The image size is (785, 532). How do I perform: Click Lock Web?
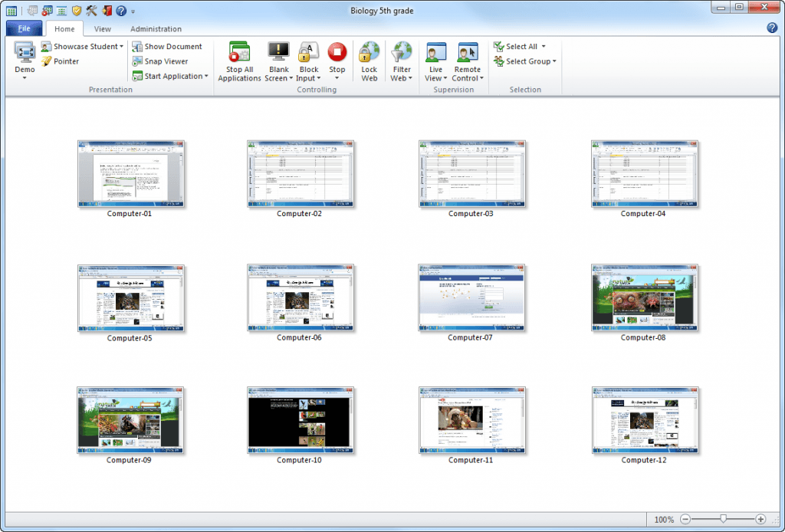pyautogui.click(x=369, y=61)
